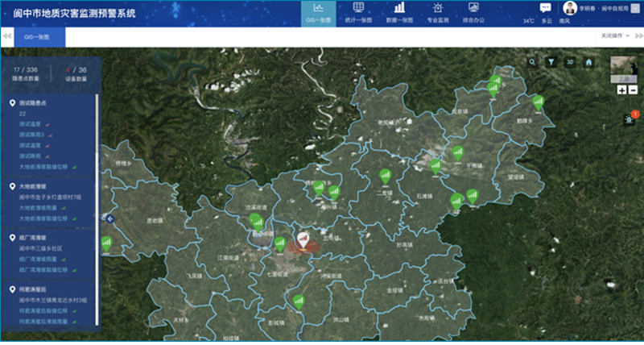Open the message chat bubble icon
Screen dimensions: 644x345
(x=545, y=7)
